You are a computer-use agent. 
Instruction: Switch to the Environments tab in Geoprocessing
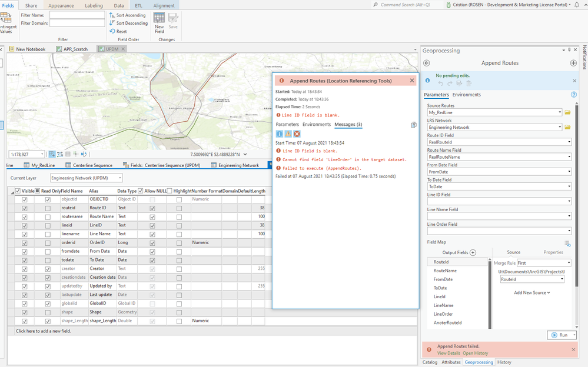click(x=466, y=95)
